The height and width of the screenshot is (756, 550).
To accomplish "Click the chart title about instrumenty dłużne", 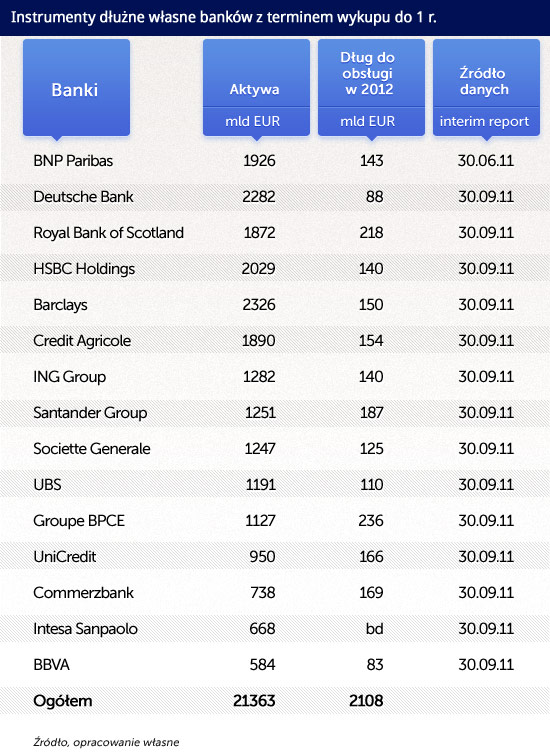I will [224, 17].
